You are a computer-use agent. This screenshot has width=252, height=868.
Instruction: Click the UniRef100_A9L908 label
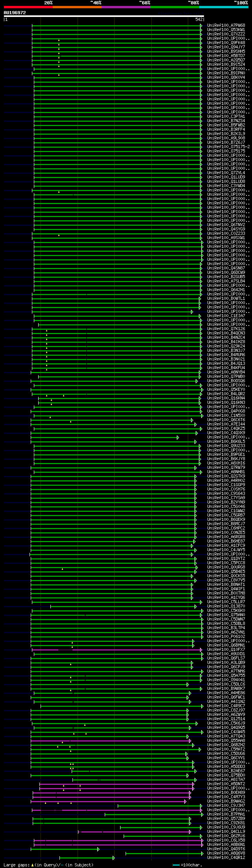[226, 138]
